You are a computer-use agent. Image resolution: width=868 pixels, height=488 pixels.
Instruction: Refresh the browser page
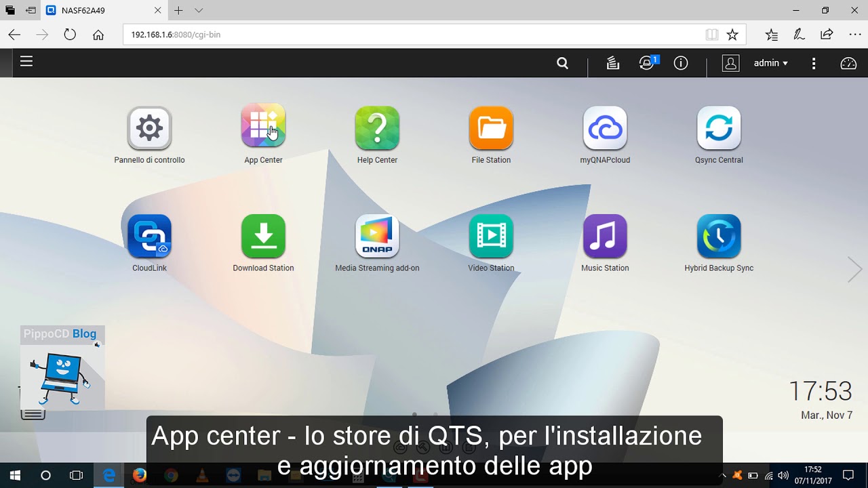[x=70, y=35]
